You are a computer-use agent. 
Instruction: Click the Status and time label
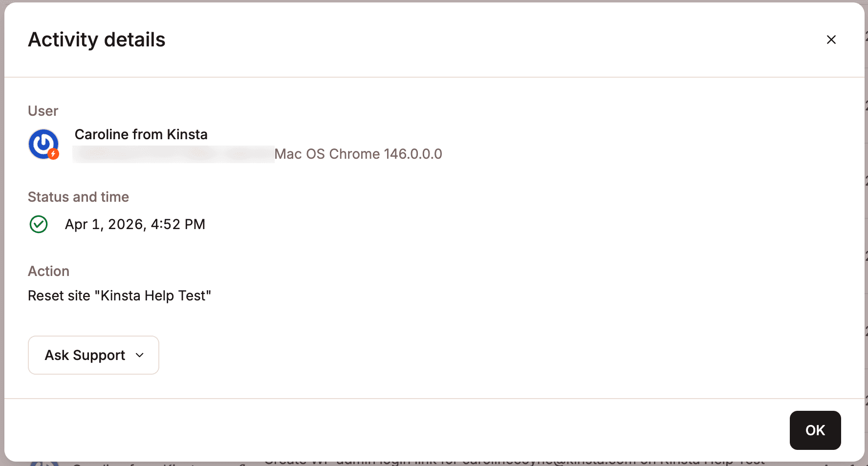pyautogui.click(x=78, y=197)
